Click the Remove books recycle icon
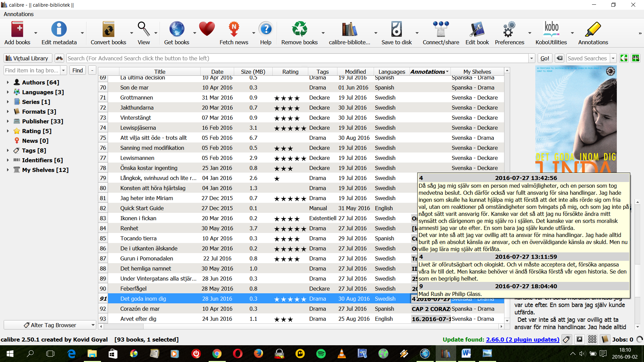Image resolution: width=644 pixels, height=362 pixels. pos(299,29)
